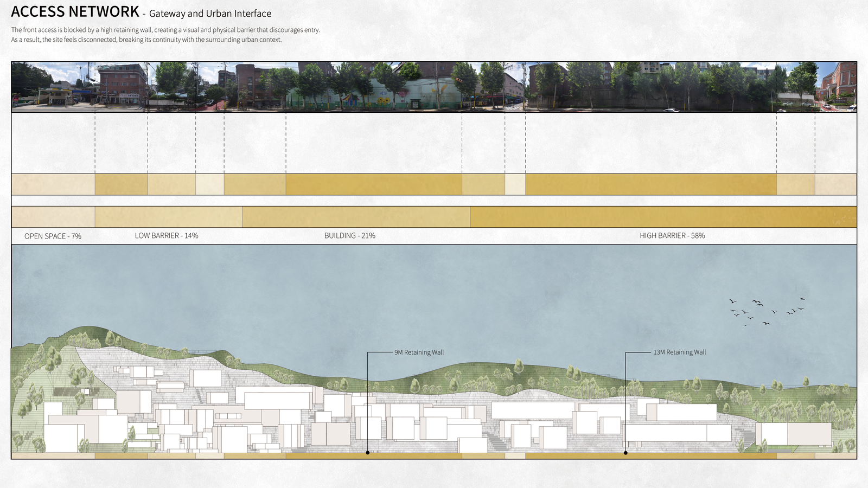
Task: Click the dot marker below 13M Retaining Wall
Action: coord(626,452)
